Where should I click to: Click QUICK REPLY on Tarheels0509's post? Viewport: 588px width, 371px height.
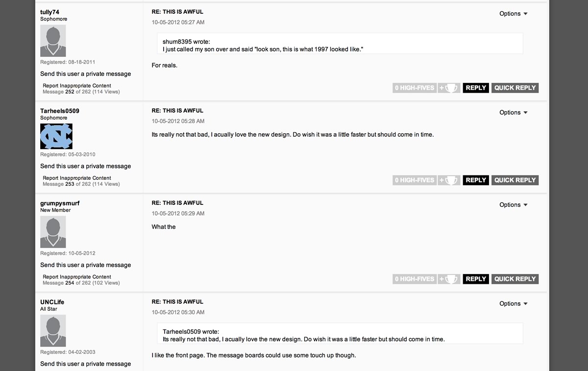[x=514, y=180]
